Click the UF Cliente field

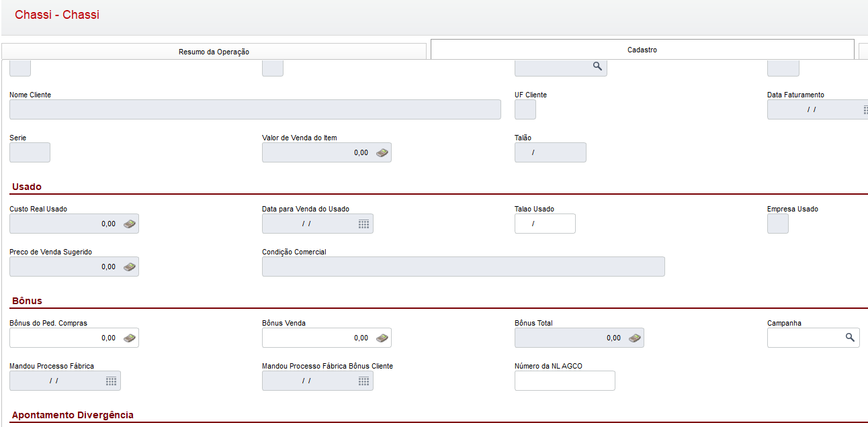(525, 109)
